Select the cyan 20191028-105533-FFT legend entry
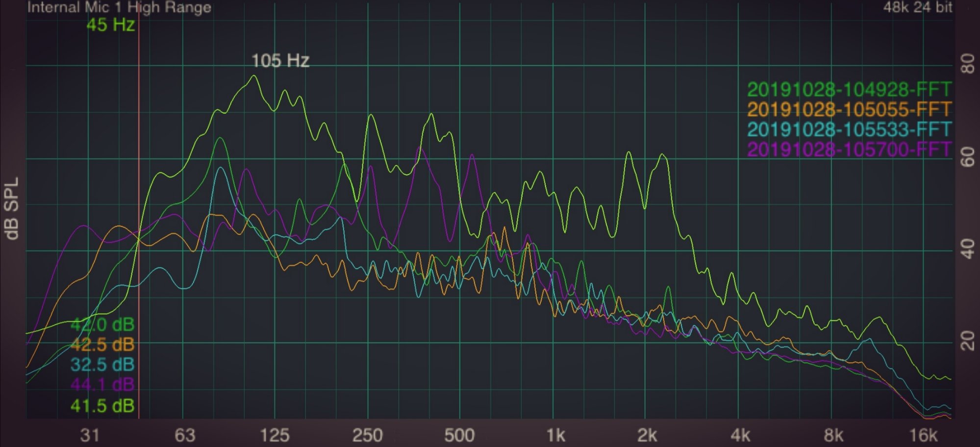980x447 pixels. (849, 130)
